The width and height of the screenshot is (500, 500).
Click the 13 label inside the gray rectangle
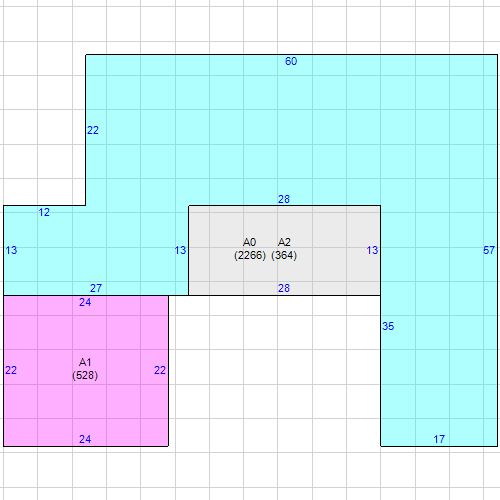point(372,250)
